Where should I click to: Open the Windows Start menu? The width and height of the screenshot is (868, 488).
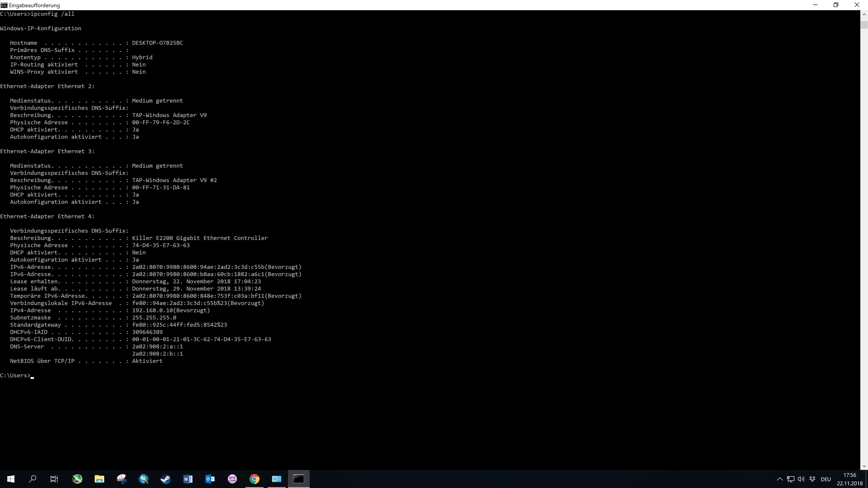(x=11, y=479)
